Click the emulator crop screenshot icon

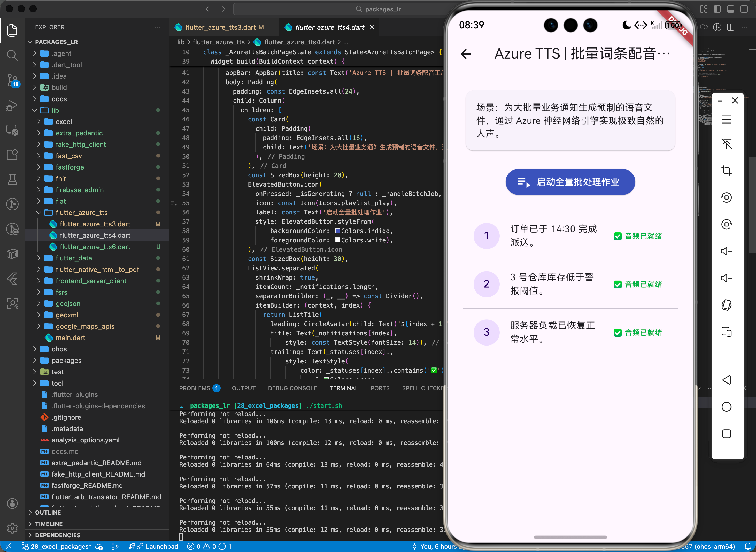coord(726,170)
